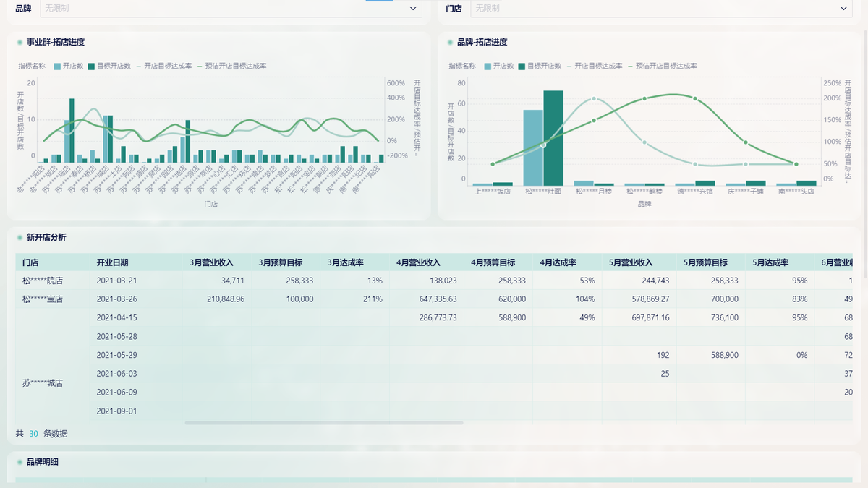Click the bullet icon beside 品牌明细 title
Viewport: 868px width, 488px height.
click(x=20, y=461)
